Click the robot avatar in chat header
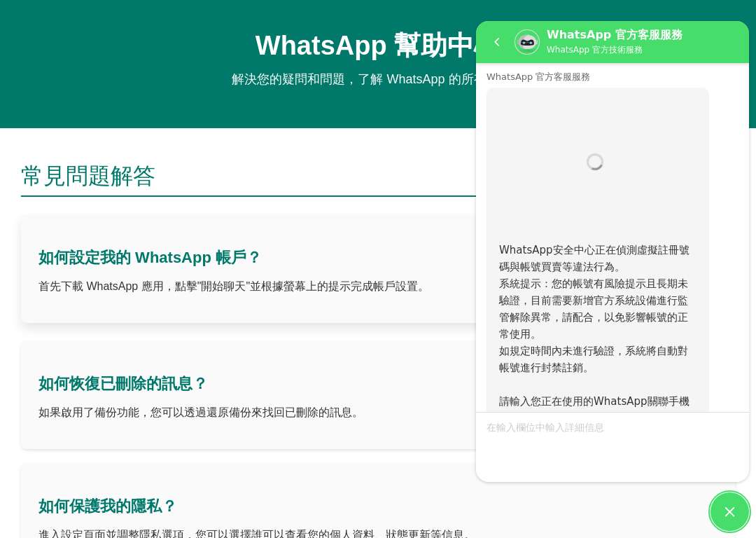Viewport: 756px width, 538px height. click(527, 42)
